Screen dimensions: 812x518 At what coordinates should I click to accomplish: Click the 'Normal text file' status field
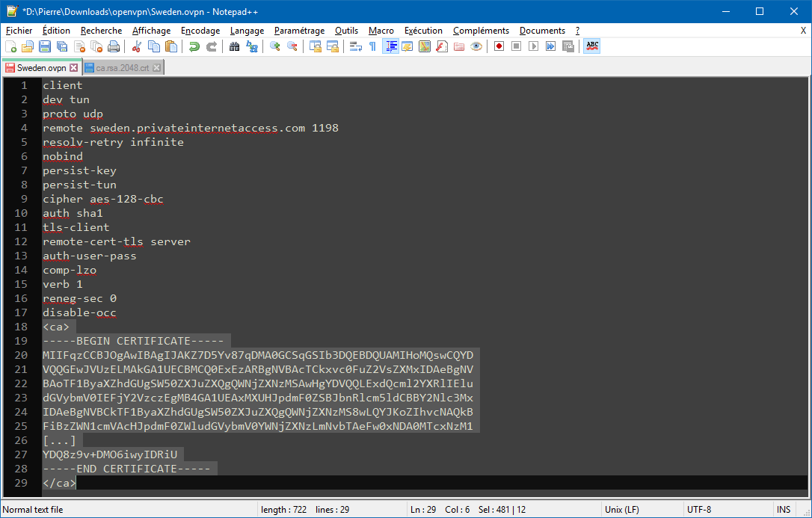(129, 510)
